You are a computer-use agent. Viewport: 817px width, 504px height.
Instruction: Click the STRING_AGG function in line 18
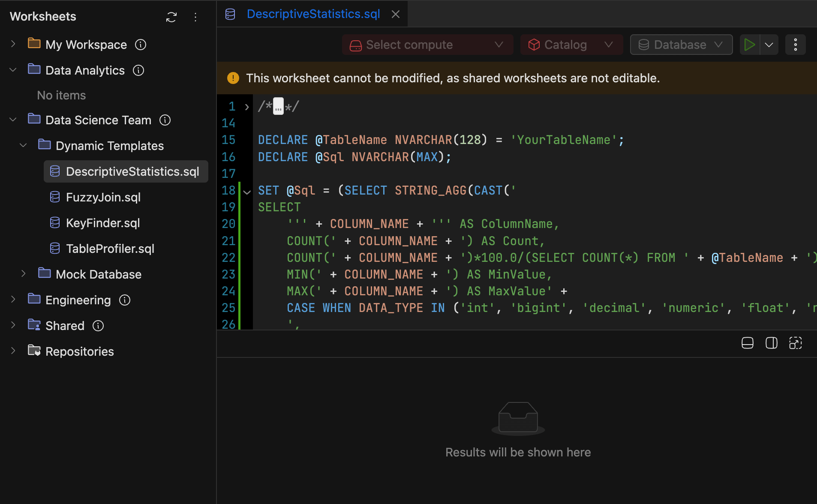click(x=430, y=191)
